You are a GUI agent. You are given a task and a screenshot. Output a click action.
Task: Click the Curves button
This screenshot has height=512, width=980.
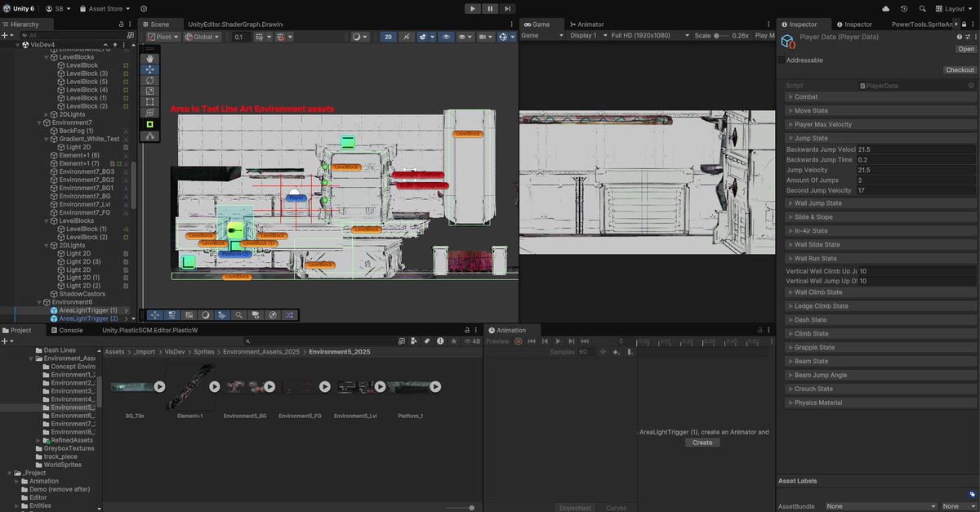click(617, 508)
